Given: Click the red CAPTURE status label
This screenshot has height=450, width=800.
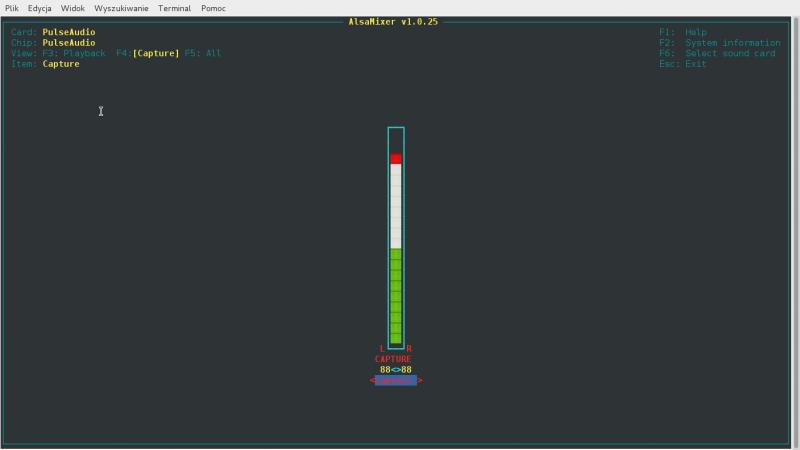Looking at the screenshot, I should pos(393,359).
